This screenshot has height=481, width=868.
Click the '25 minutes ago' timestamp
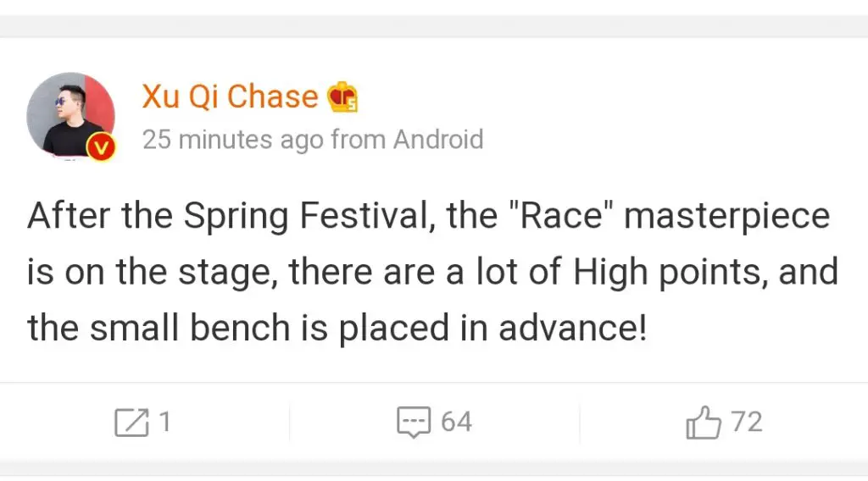coord(233,140)
